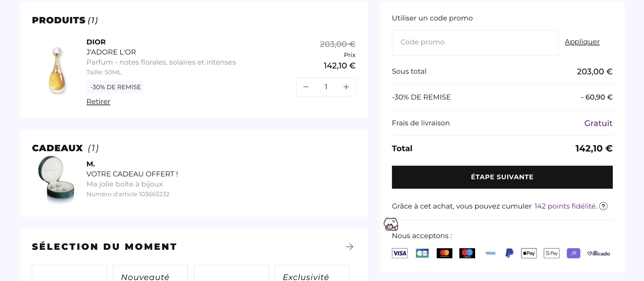Click the discount amount - 60,90 €
This screenshot has height=281, width=644.
tap(597, 97)
